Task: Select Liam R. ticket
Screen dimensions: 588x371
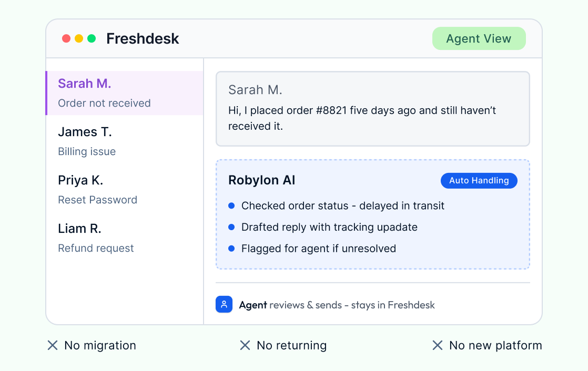Action: [x=125, y=238]
